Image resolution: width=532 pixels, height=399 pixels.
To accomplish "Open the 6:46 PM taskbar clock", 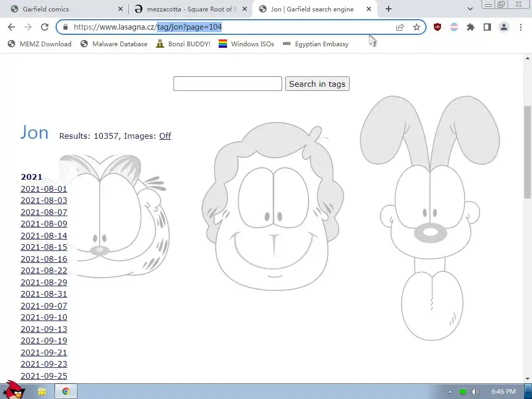I will 503,392.
